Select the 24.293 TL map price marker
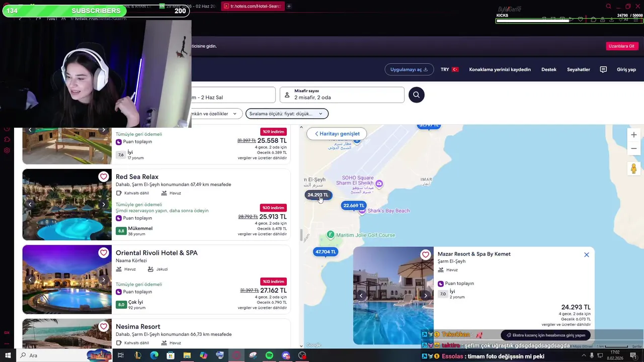Screen dimensions: 644x362 (x=317, y=195)
